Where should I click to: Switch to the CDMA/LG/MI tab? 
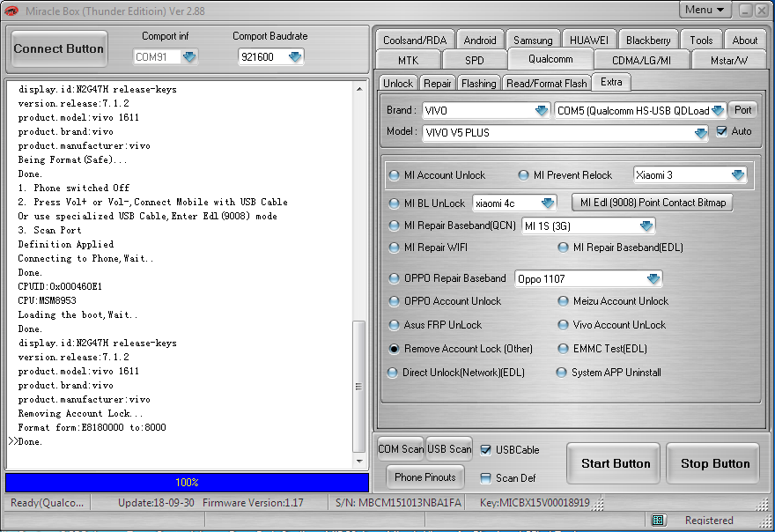click(x=641, y=60)
